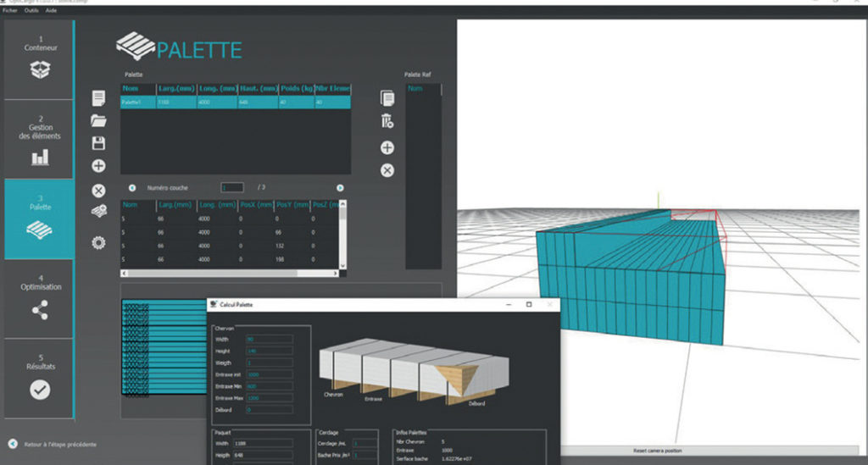Click Retour à l'étape précédente
This screenshot has width=868, height=465.
[x=60, y=444]
